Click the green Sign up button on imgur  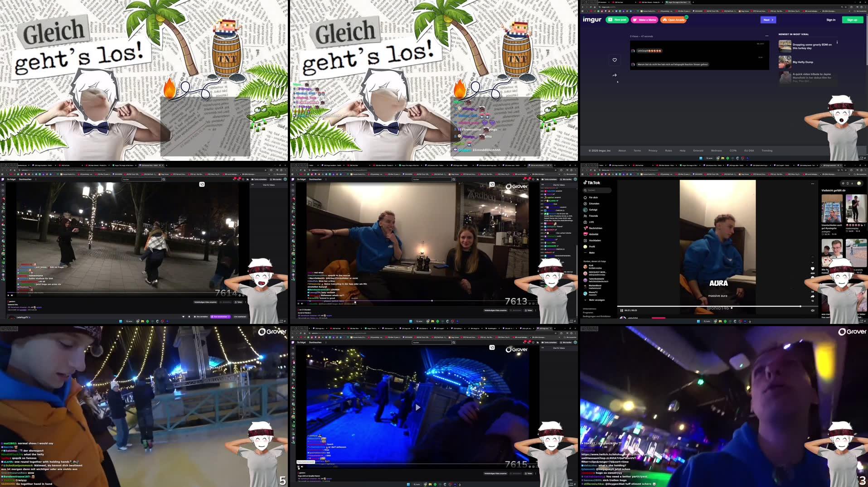click(x=852, y=19)
